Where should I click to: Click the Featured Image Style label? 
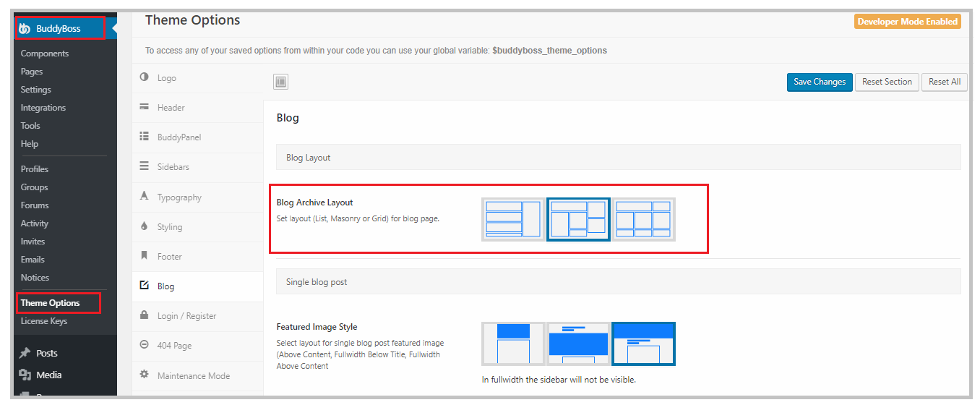(317, 327)
